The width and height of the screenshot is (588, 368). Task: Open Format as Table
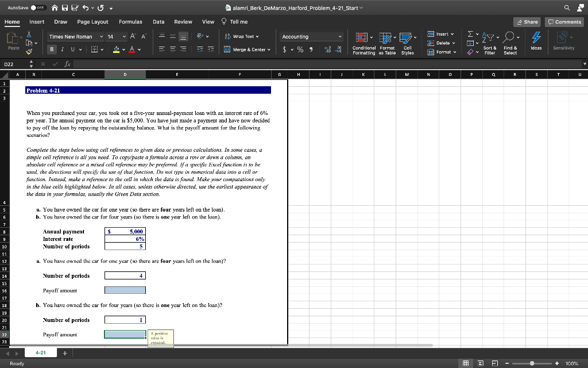click(x=387, y=44)
